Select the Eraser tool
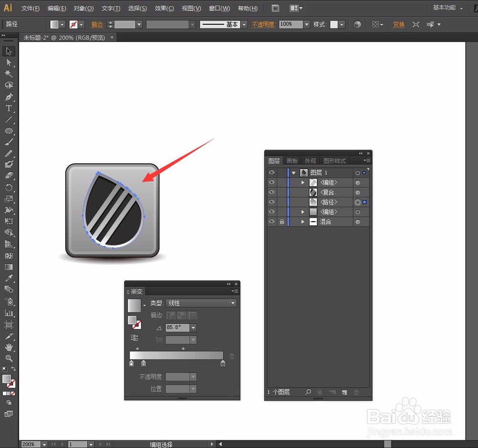 tap(9, 176)
